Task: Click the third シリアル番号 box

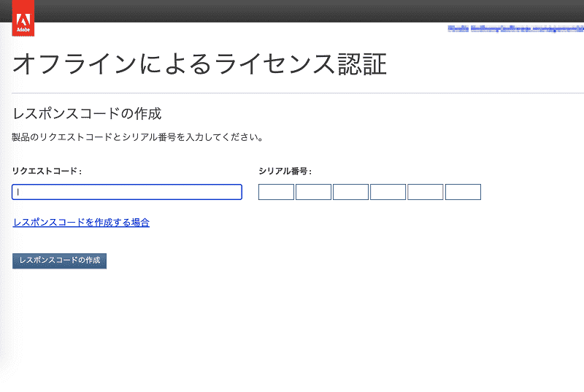Action: pos(351,192)
